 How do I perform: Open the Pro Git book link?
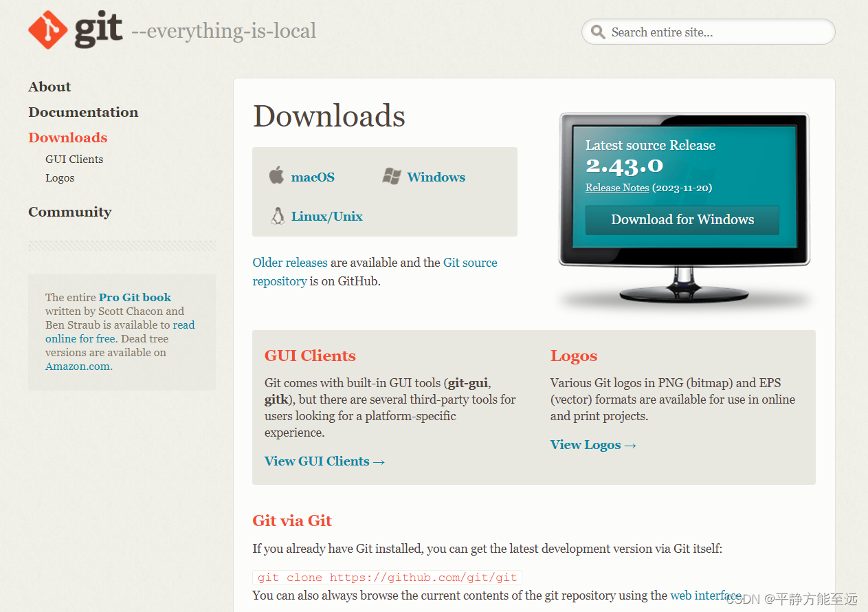[x=135, y=297]
